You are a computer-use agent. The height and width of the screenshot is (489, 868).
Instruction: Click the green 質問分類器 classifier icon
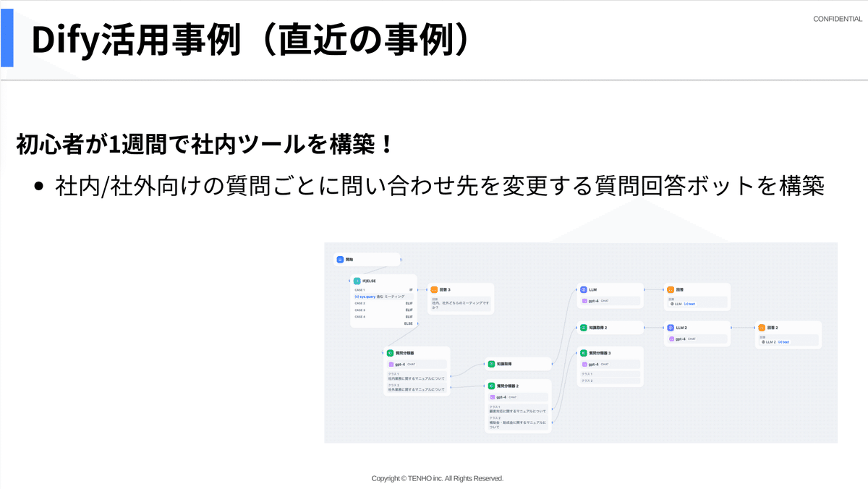pos(390,352)
